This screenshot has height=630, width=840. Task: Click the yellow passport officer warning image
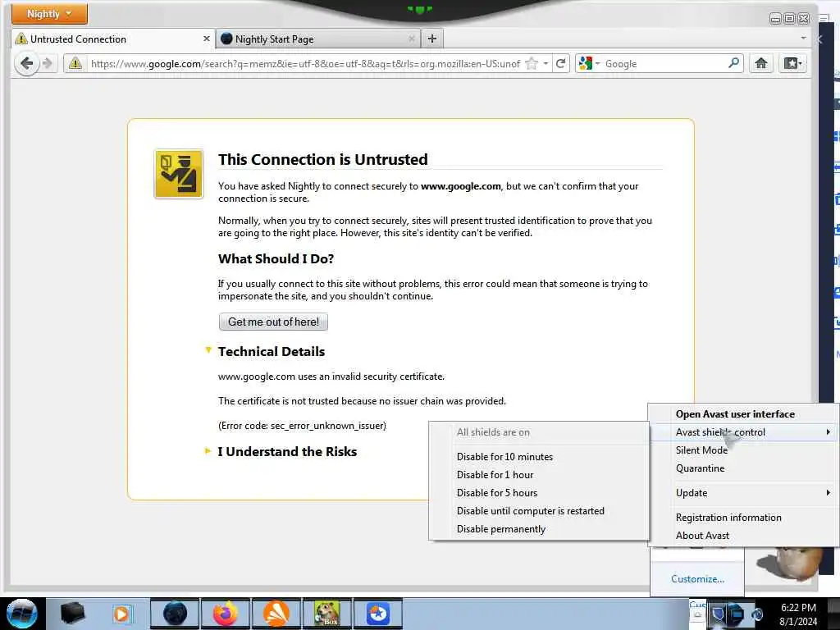click(178, 174)
